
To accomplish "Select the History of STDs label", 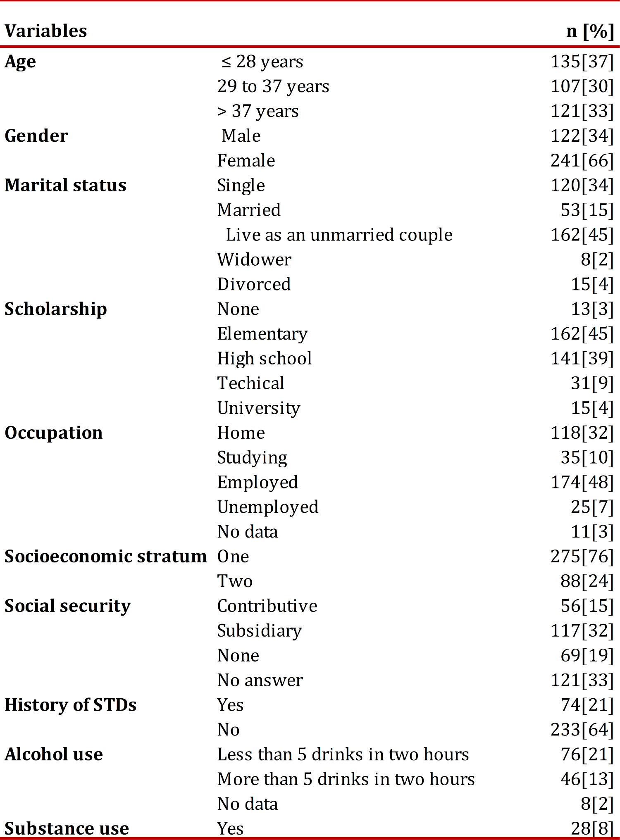I will click(71, 705).
